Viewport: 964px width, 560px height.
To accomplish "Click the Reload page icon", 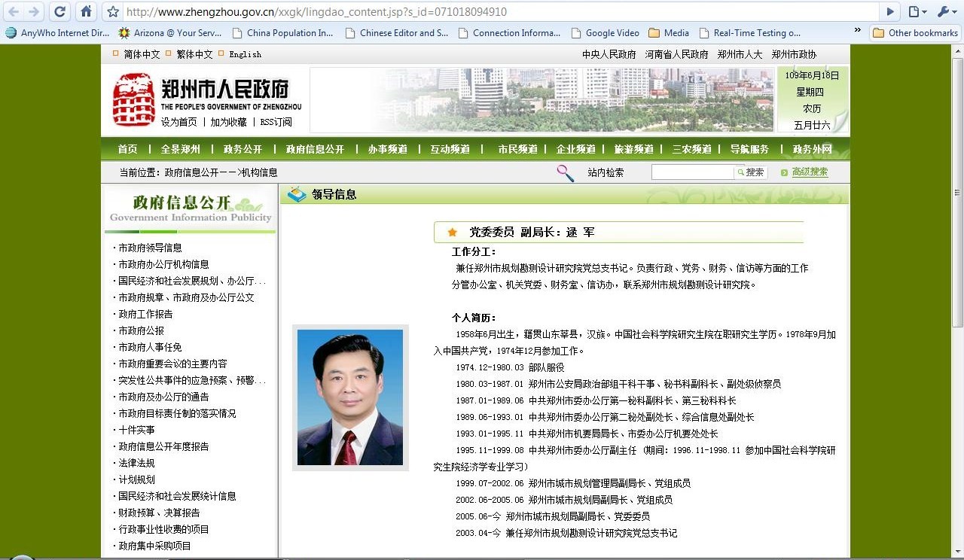I will pyautogui.click(x=60, y=11).
